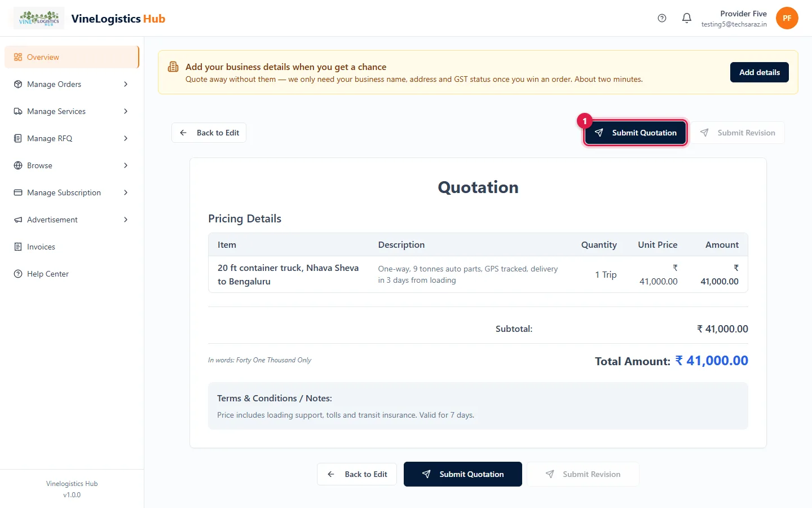Click the Add details button

pos(760,72)
